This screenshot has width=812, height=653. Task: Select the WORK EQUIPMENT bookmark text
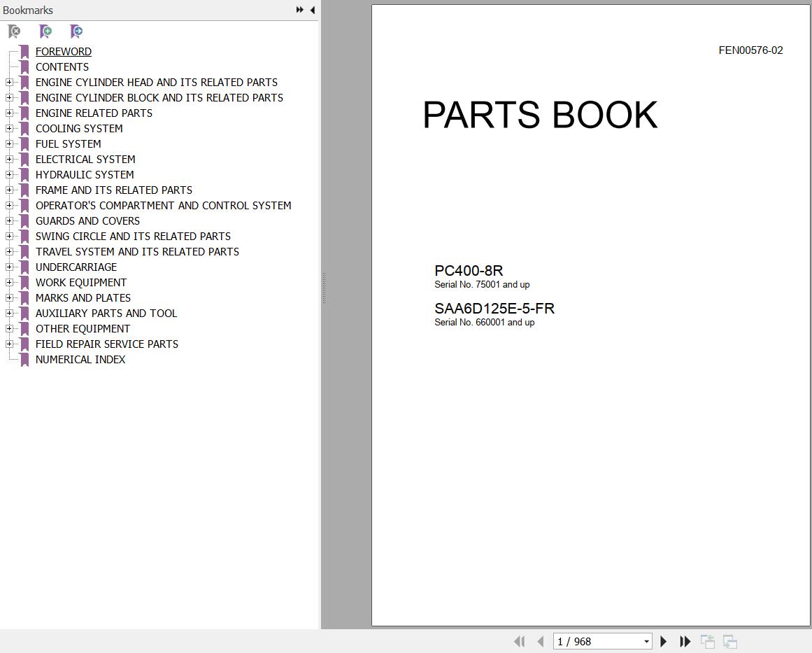point(81,283)
